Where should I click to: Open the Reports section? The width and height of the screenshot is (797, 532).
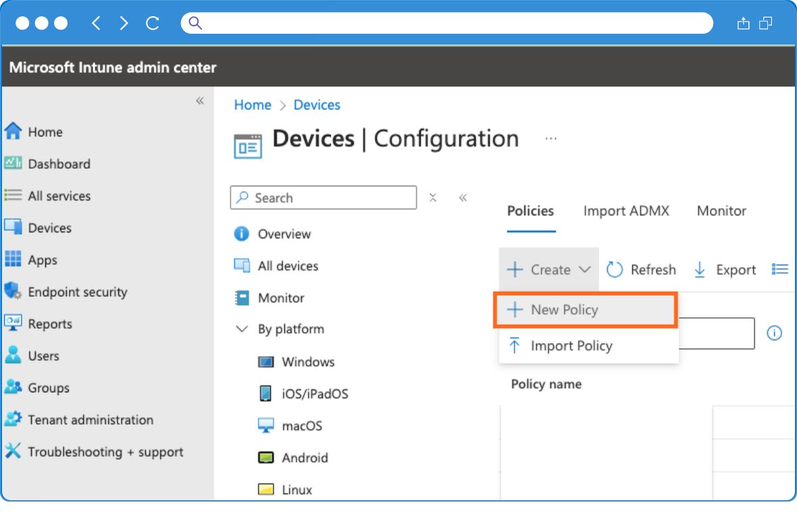coord(51,323)
